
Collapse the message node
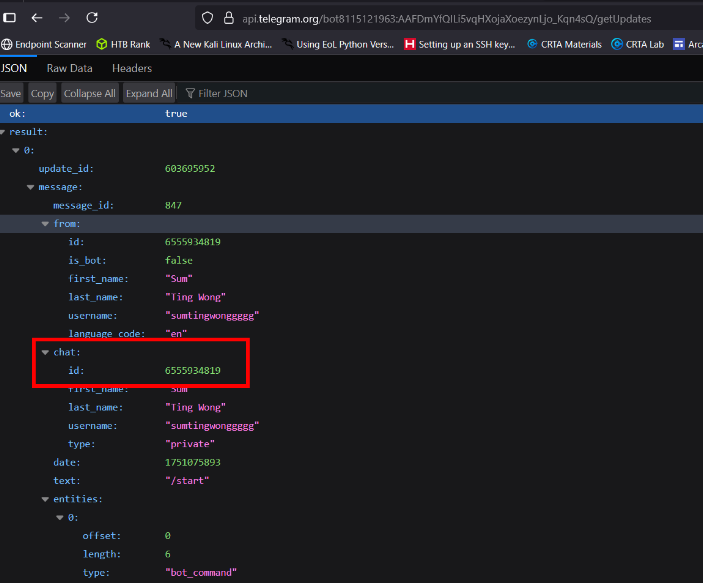(x=30, y=187)
